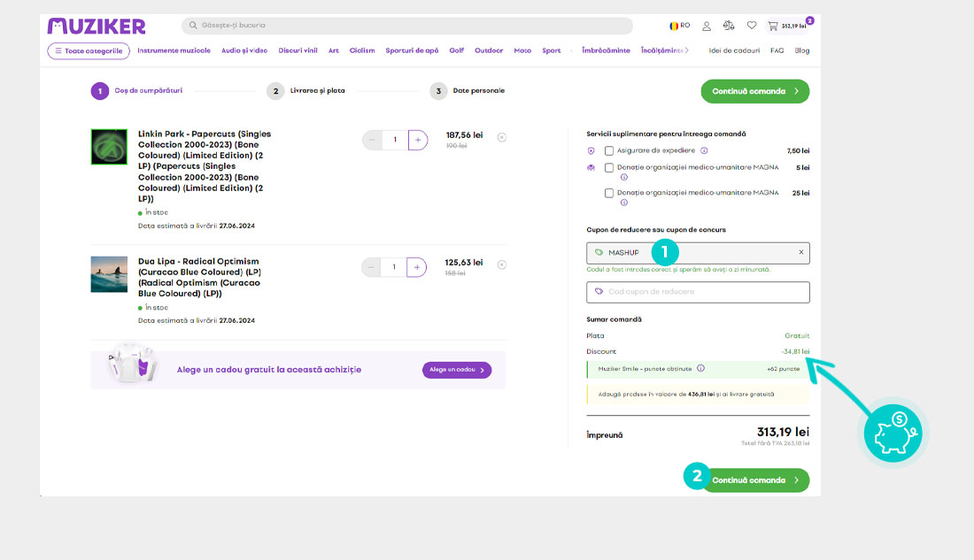Screen dimensions: 974x560
Task: Click top Continuă comanda button
Action: (x=754, y=91)
